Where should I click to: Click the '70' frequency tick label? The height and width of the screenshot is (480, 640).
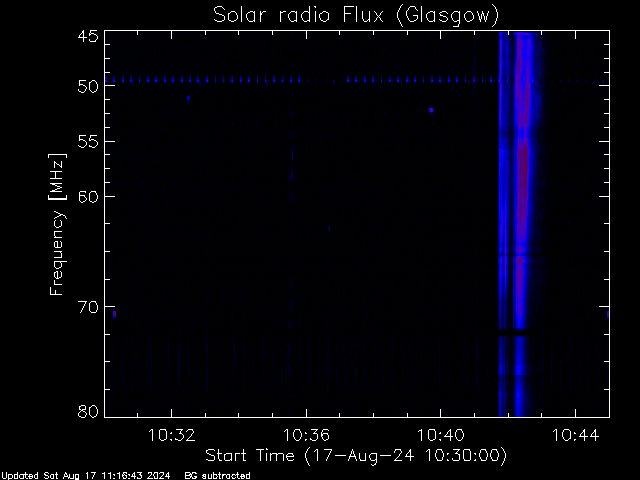[x=88, y=307]
